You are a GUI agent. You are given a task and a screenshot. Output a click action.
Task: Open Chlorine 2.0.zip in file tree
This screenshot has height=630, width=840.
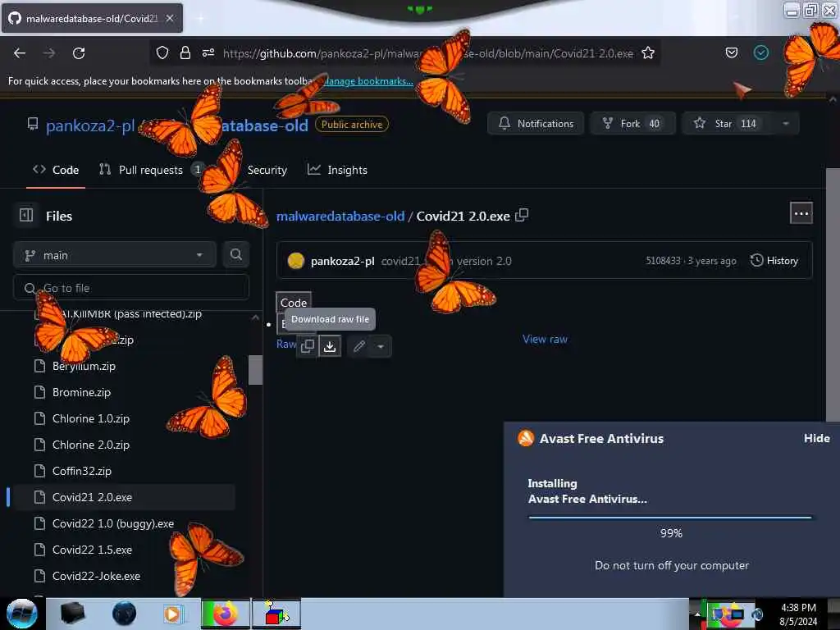pyautogui.click(x=90, y=445)
